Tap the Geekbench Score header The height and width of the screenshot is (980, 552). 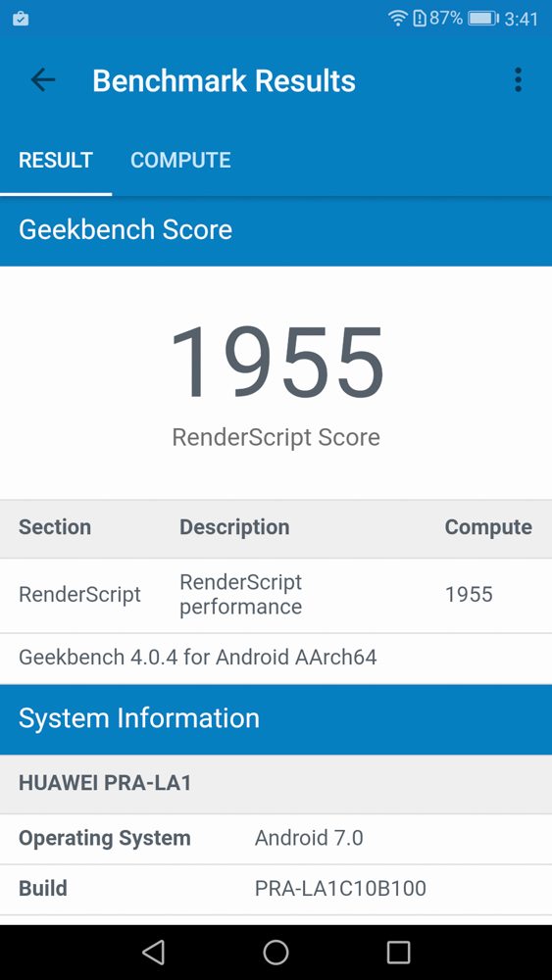click(276, 230)
